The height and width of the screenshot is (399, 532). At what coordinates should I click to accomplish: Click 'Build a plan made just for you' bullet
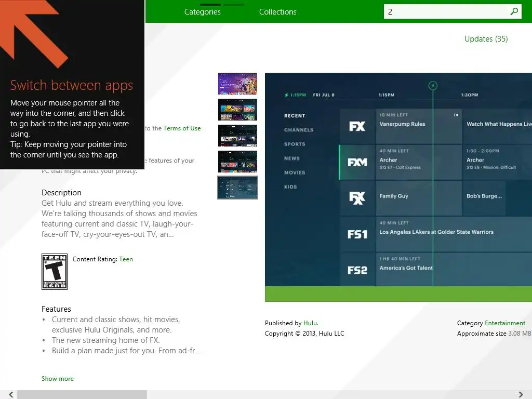126,351
